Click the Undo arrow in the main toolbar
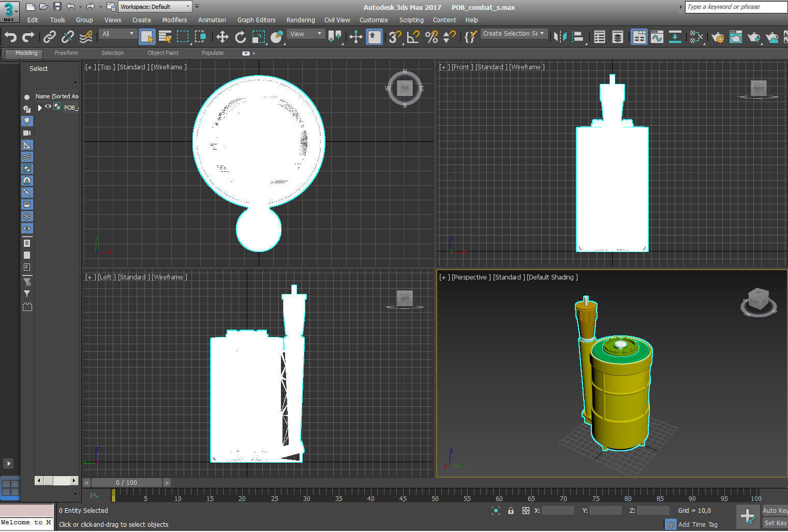This screenshot has height=532, width=788. point(11,37)
